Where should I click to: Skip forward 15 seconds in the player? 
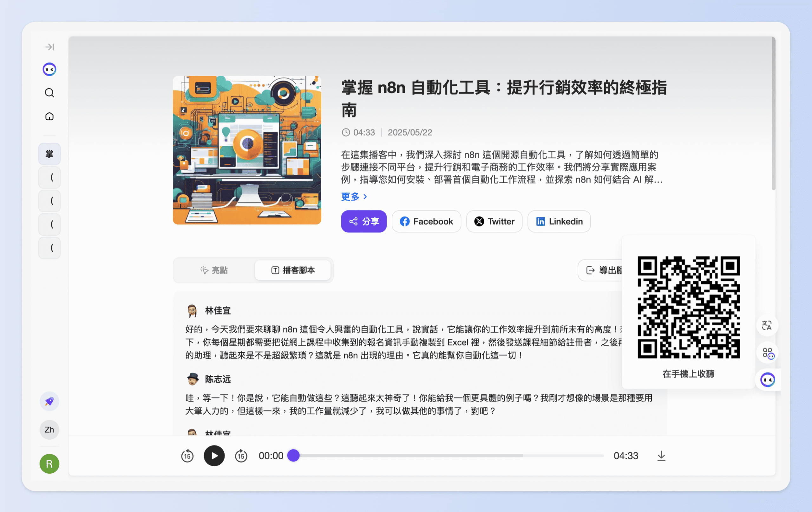point(241,456)
